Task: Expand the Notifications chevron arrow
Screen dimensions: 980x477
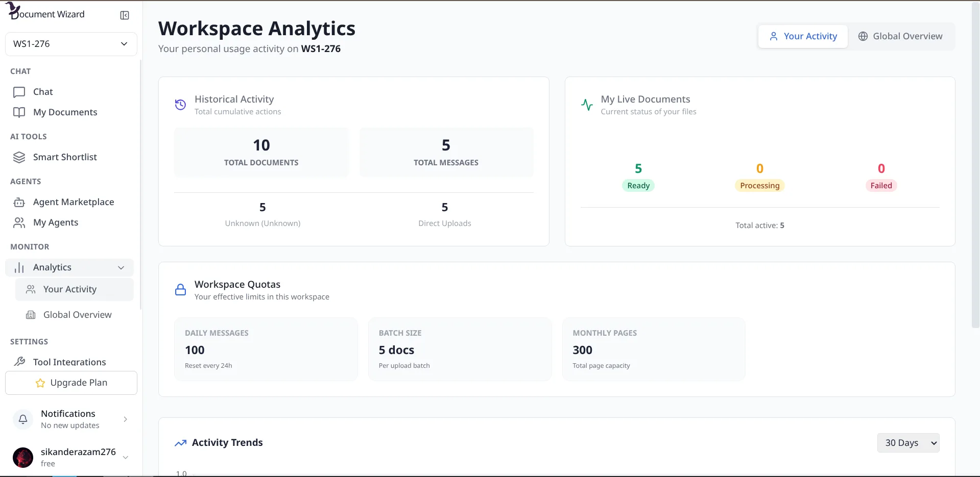Action: point(125,419)
